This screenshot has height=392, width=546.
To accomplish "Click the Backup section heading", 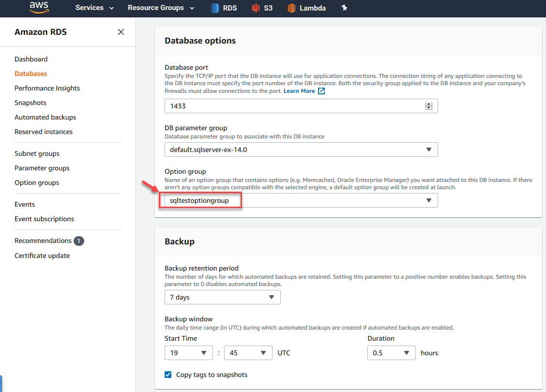I will (x=180, y=241).
